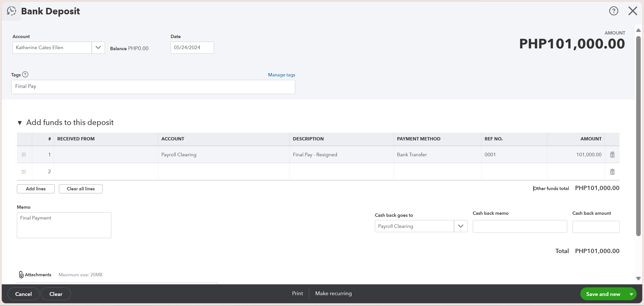Screen dimensions: 644x306
Task: Open the Account dropdown arrow
Action: click(98, 48)
